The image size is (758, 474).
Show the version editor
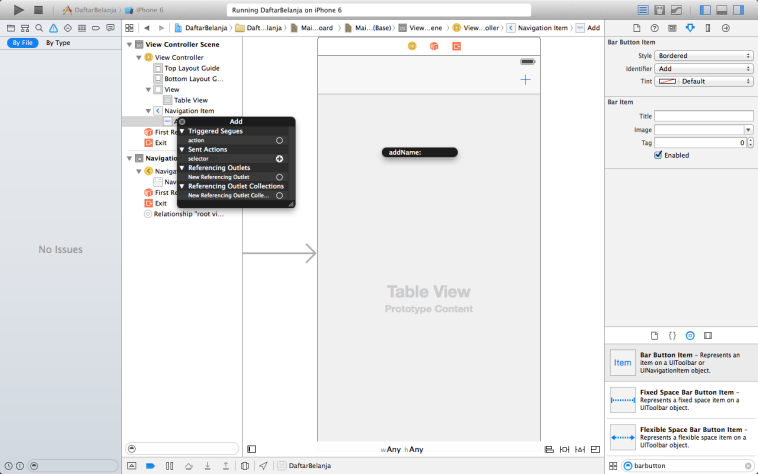pos(676,10)
